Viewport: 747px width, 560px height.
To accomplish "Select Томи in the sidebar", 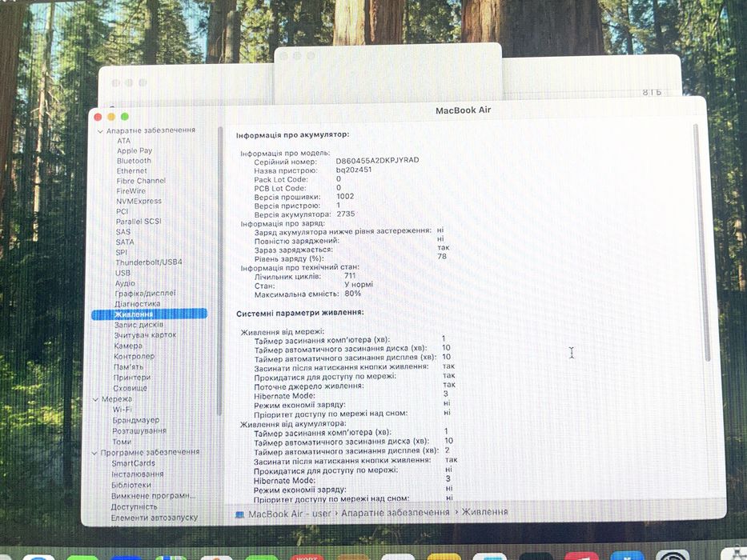I will point(122,442).
